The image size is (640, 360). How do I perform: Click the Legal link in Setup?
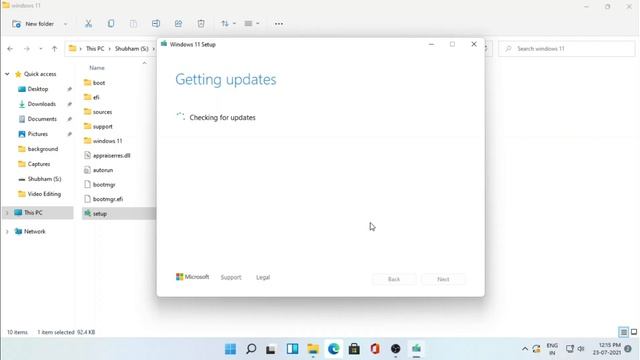point(263,277)
